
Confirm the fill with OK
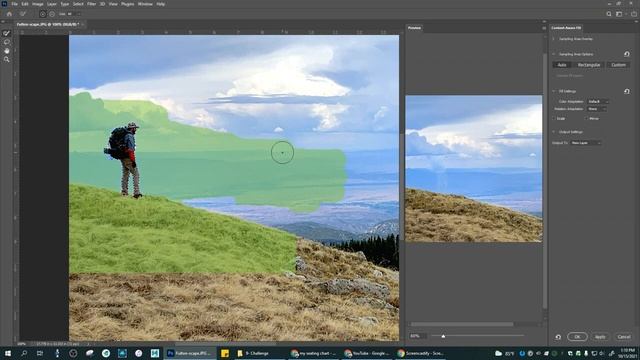click(577, 337)
